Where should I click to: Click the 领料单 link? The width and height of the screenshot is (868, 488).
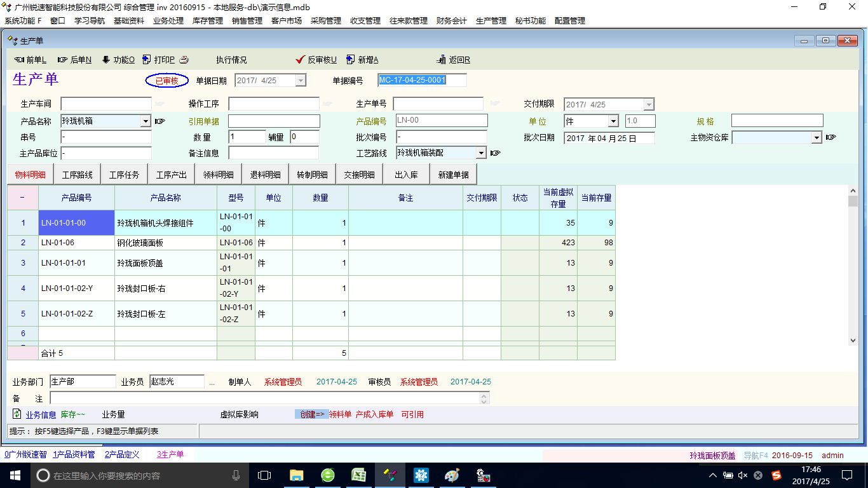point(340,414)
